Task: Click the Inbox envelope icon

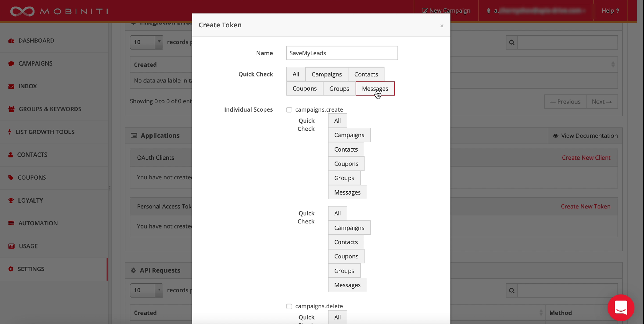Action: (x=11, y=86)
